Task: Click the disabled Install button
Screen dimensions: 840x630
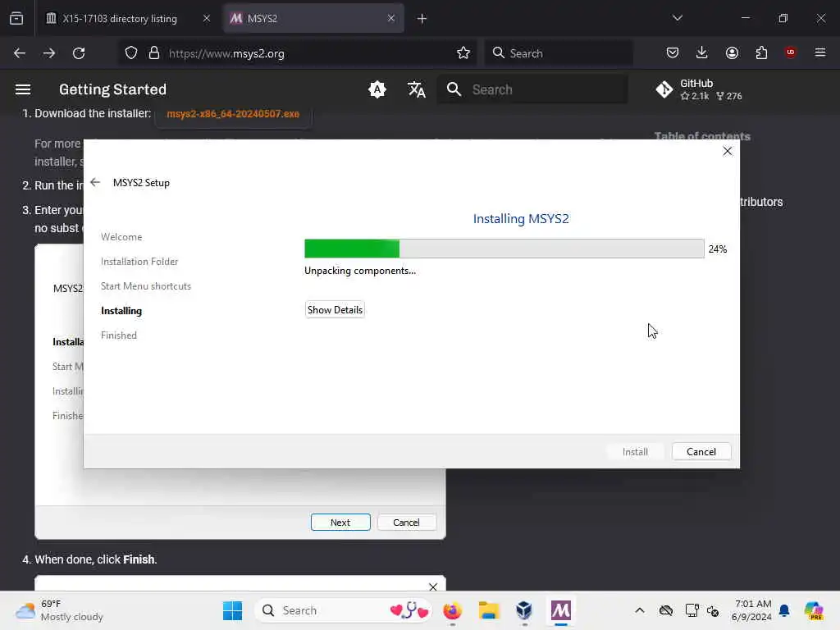Action: [635, 452]
